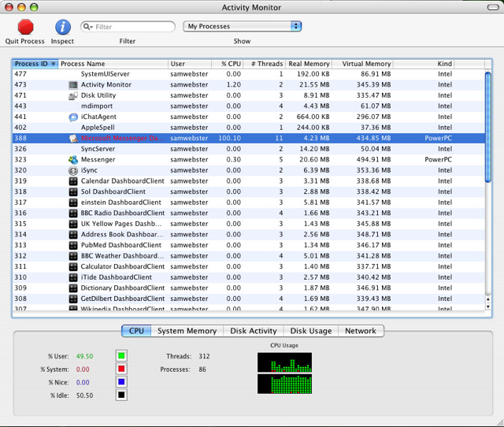The height and width of the screenshot is (427, 504).
Task: Select the SyncServer process row
Action: click(x=249, y=149)
